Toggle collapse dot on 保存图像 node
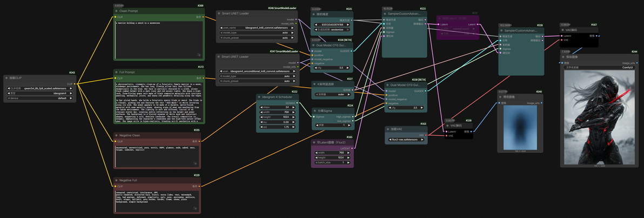644x218 pixels. pyautogui.click(x=563, y=57)
